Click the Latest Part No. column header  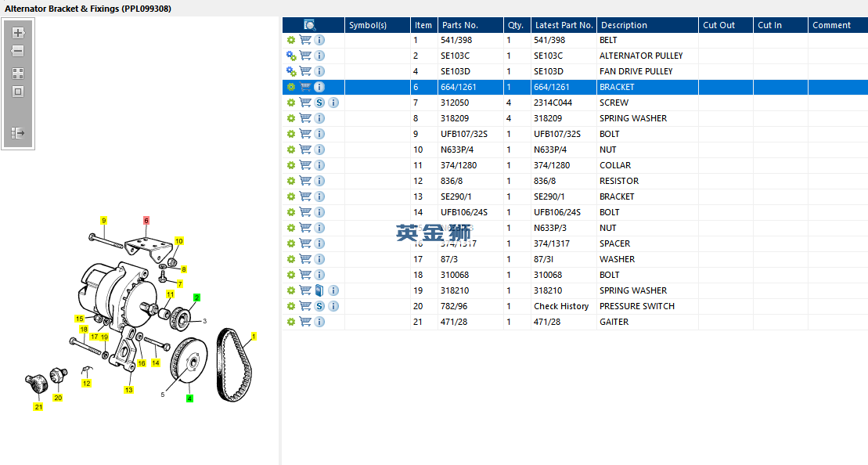[x=564, y=25]
